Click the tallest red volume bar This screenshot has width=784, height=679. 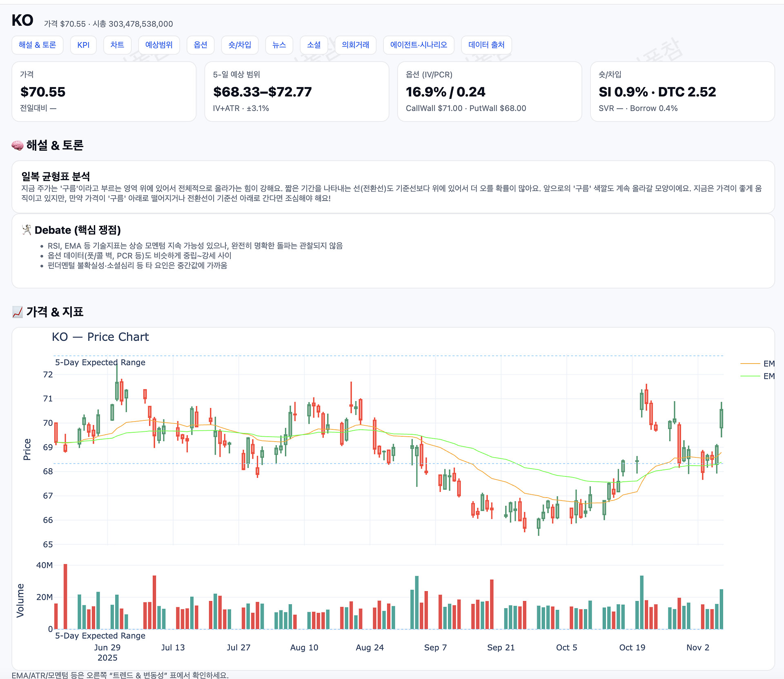tap(65, 596)
